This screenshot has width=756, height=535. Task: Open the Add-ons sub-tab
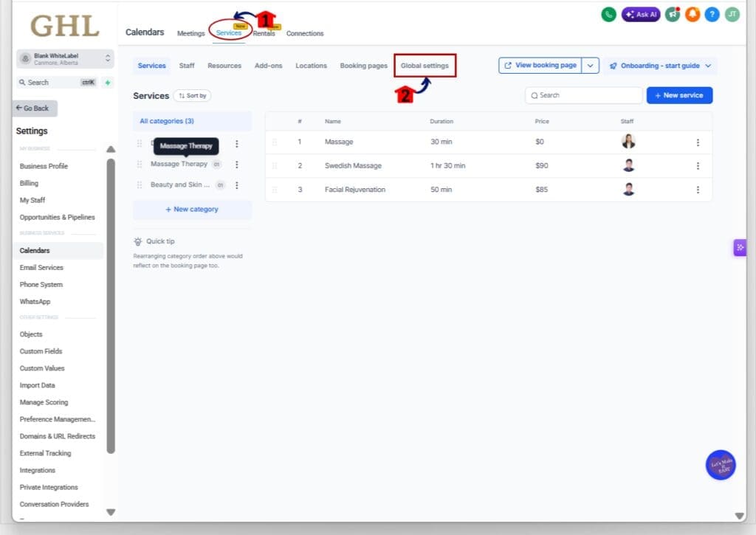268,66
